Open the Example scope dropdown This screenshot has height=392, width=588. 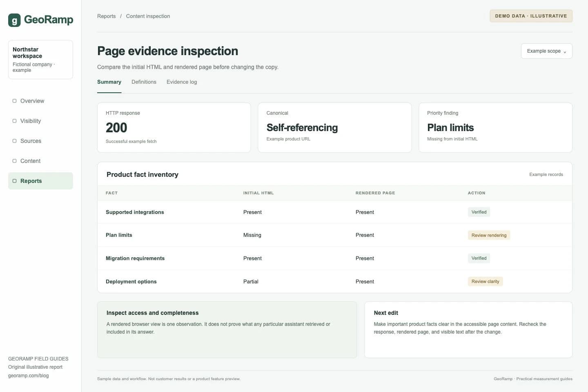[x=546, y=51]
